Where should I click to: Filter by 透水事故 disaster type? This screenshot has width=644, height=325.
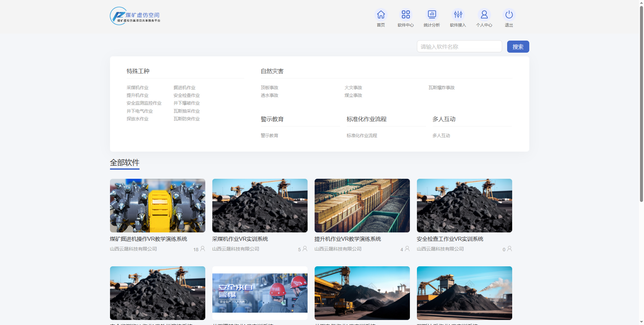click(269, 95)
